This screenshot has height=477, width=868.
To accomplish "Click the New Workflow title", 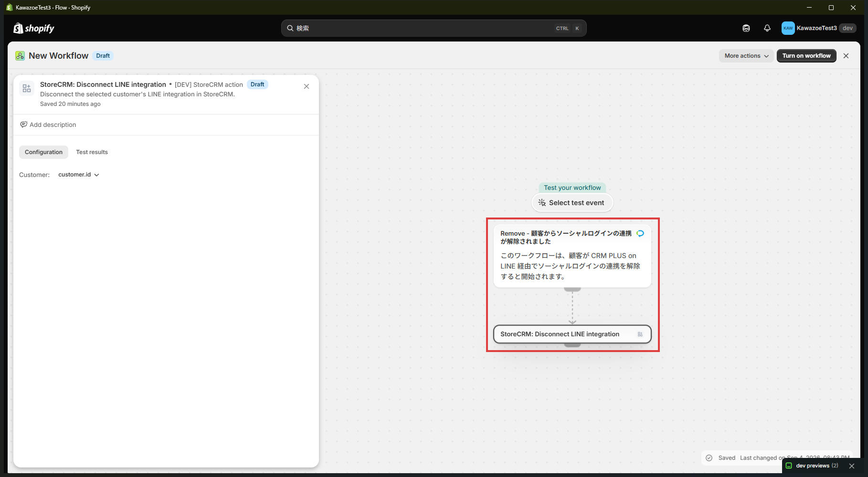I will (58, 56).
